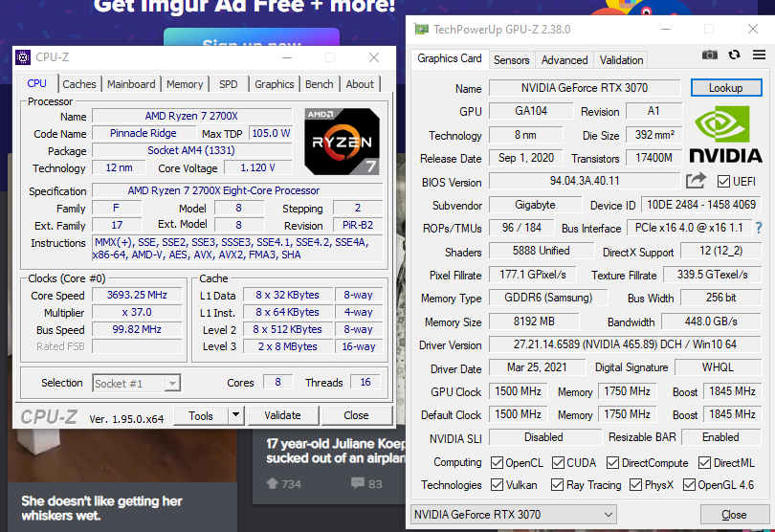Toggle the Vulkan checkbox
Viewport: 775px width, 532px height.
point(497,484)
